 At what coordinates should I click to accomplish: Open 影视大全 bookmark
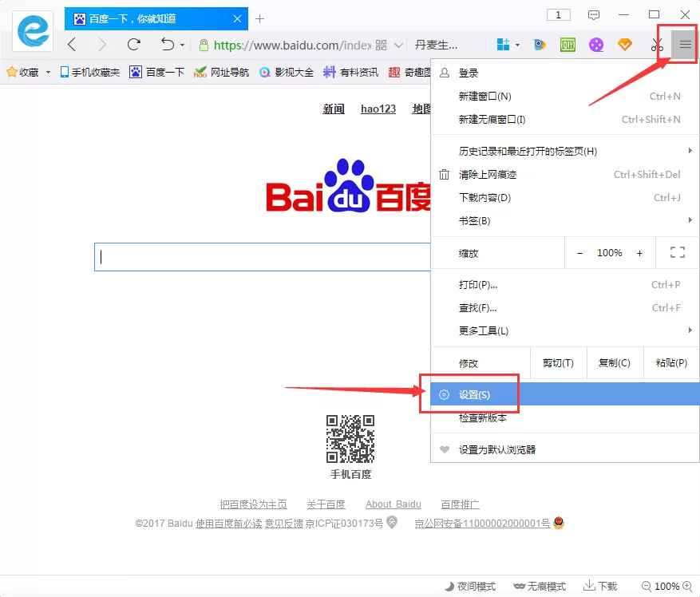(287, 72)
